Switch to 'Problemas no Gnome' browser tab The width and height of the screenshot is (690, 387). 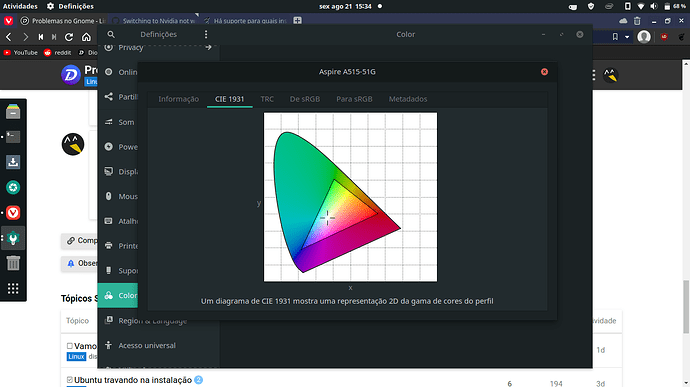pos(63,21)
